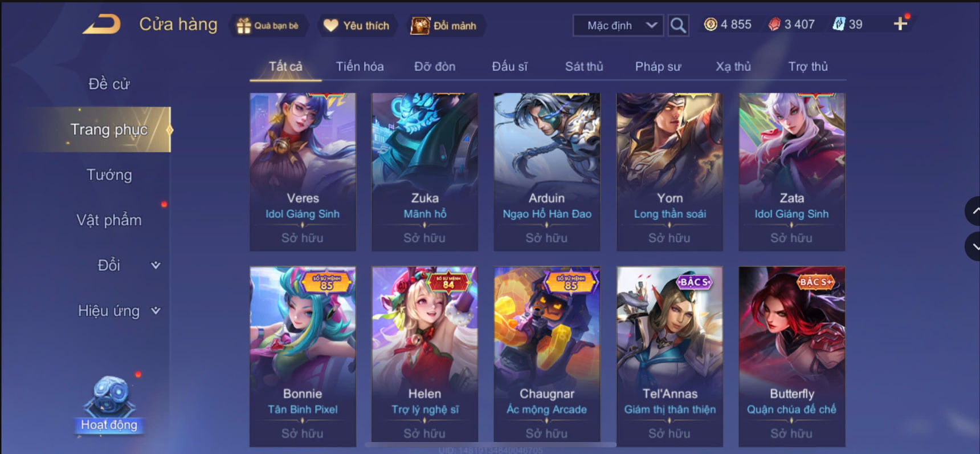Screen dimensions: 980x454
Task: Select Butterfly Quận chúa đế chế skin
Action: coord(791,356)
